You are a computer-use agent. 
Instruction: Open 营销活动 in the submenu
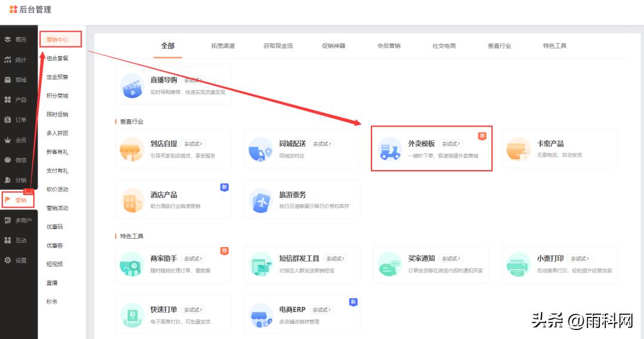[x=57, y=208]
